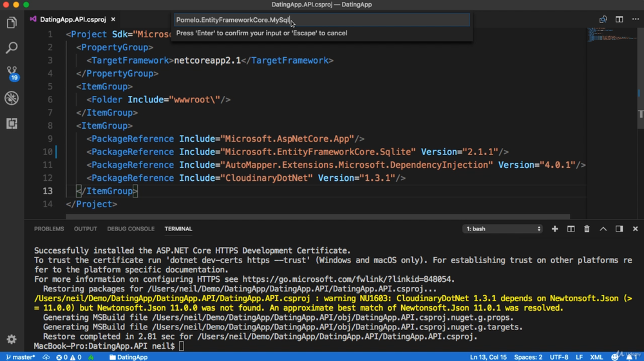644x361 pixels.
Task: Open the Debug view in the activity bar
Action: click(12, 98)
